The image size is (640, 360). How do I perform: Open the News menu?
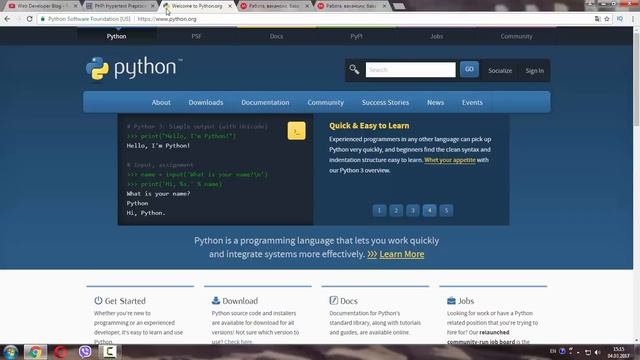436,102
